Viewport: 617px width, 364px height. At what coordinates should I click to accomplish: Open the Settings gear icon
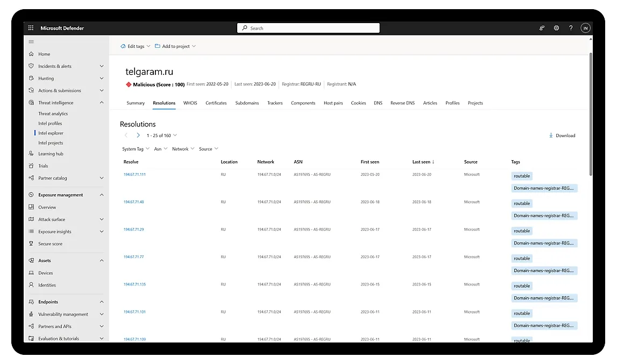[x=556, y=28]
